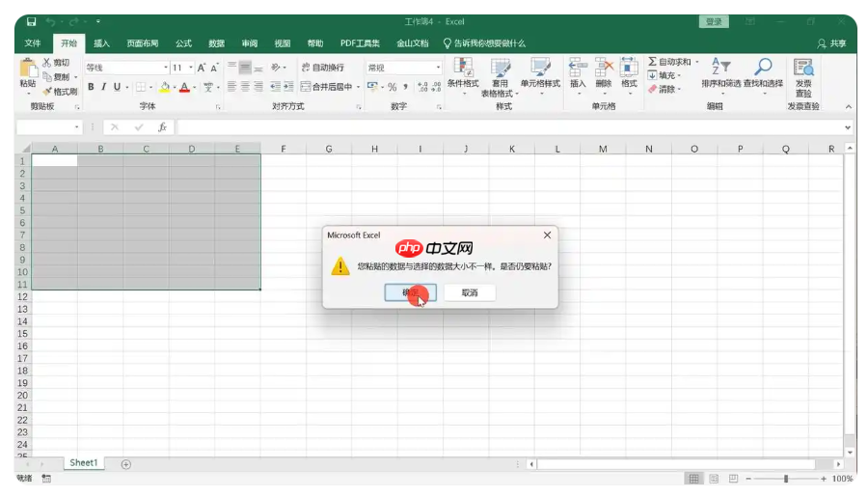Expand the formula bar chevron
The width and height of the screenshot is (868, 497).
[x=848, y=127]
